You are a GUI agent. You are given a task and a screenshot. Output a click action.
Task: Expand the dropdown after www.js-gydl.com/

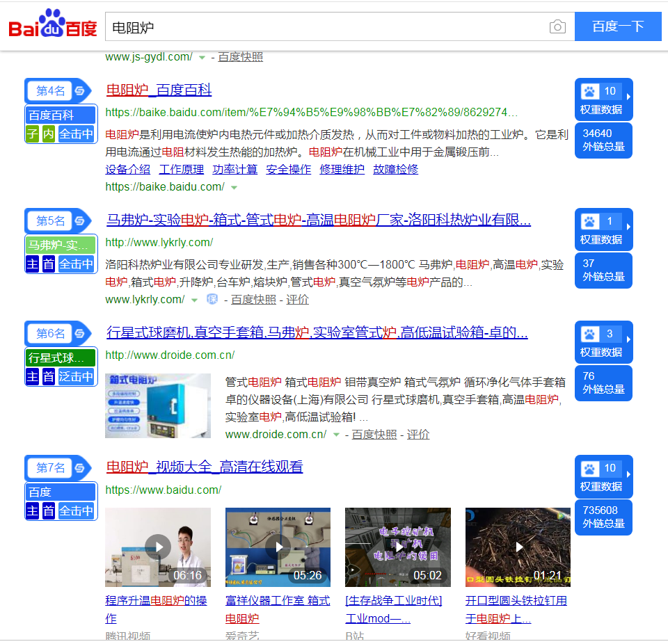tap(202, 58)
